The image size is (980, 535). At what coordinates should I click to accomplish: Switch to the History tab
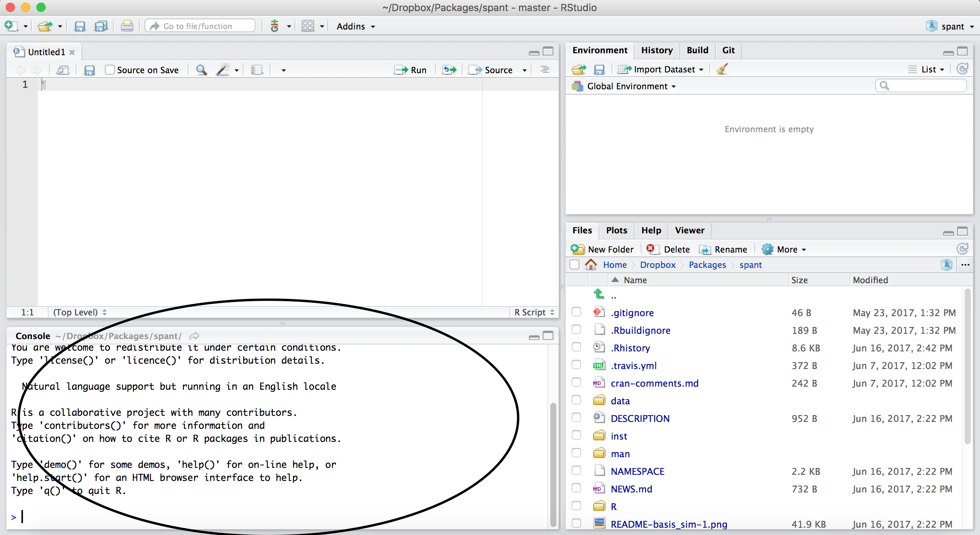pyautogui.click(x=657, y=50)
